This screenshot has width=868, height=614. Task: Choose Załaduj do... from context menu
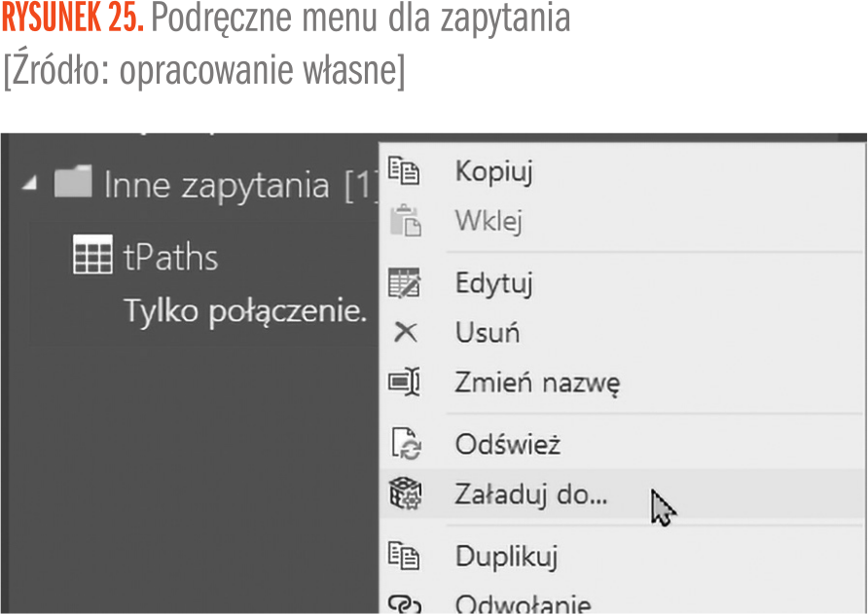click(530, 494)
